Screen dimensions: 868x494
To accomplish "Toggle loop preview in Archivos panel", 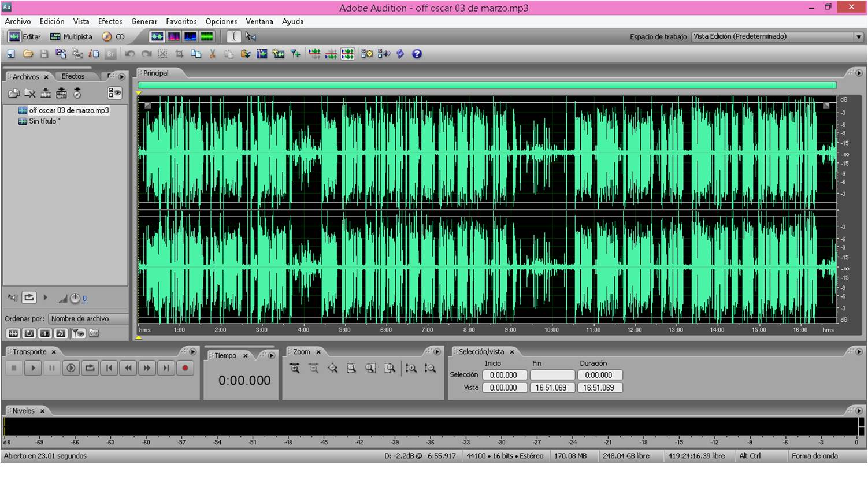I will coord(29,298).
